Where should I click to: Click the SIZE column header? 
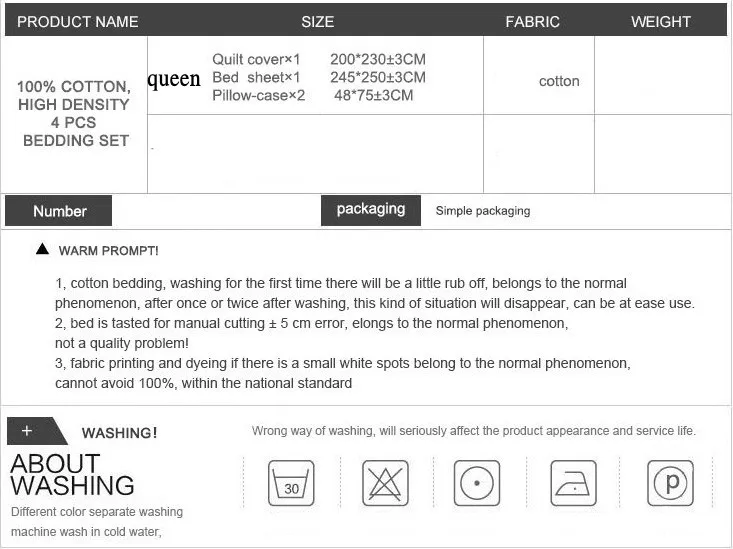(318, 22)
